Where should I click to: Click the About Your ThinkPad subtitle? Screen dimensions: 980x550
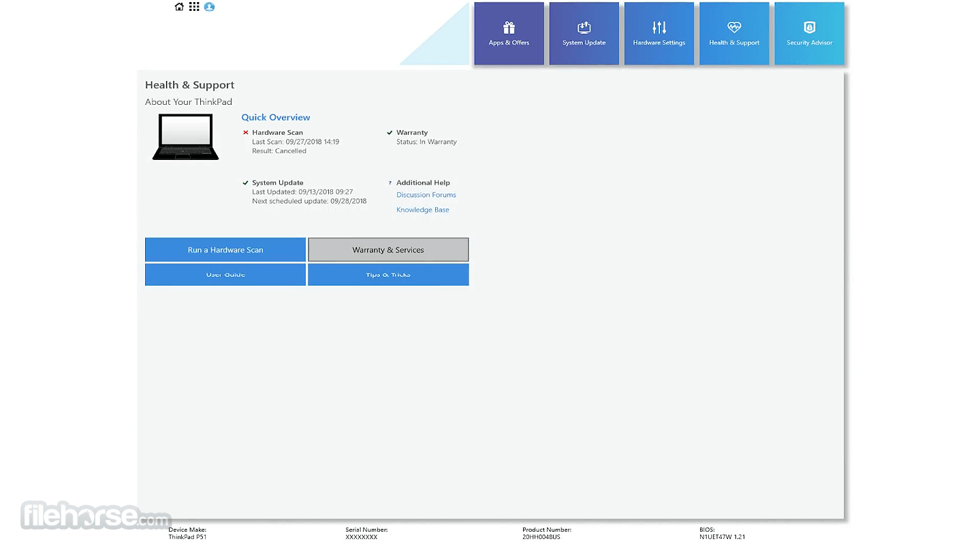coord(189,102)
